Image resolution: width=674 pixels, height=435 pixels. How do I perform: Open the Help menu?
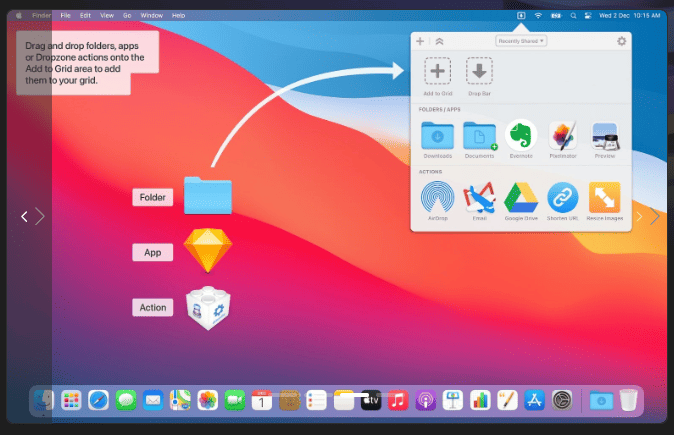coord(178,15)
